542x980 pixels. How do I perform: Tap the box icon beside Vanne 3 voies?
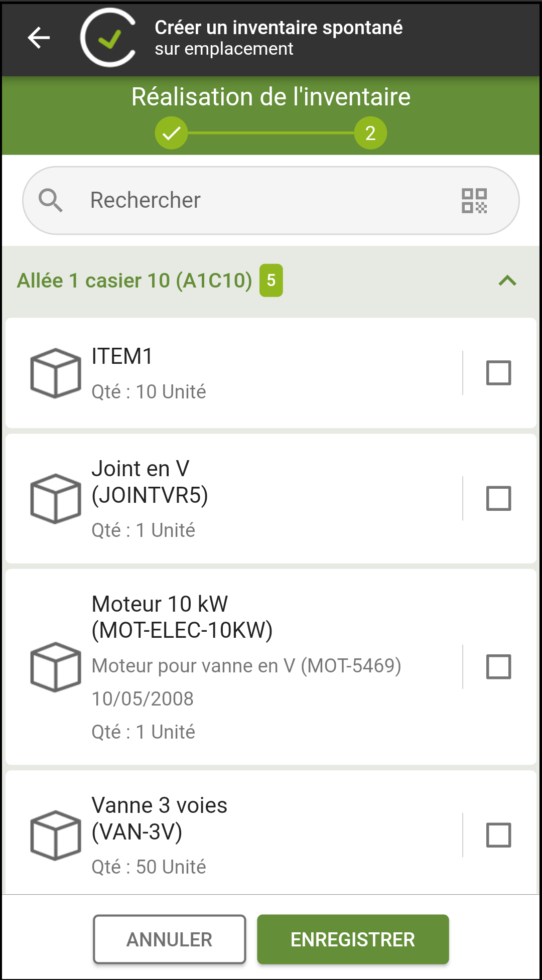(56, 835)
